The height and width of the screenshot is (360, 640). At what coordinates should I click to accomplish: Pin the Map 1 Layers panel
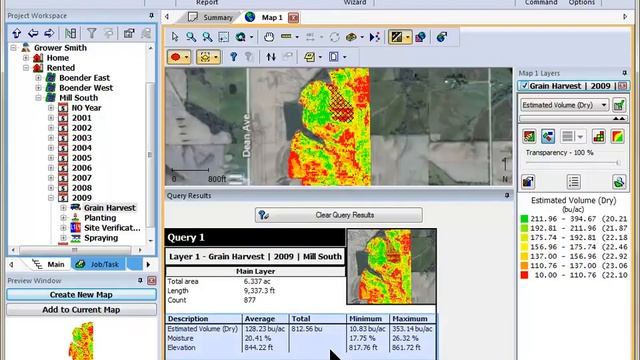624,73
